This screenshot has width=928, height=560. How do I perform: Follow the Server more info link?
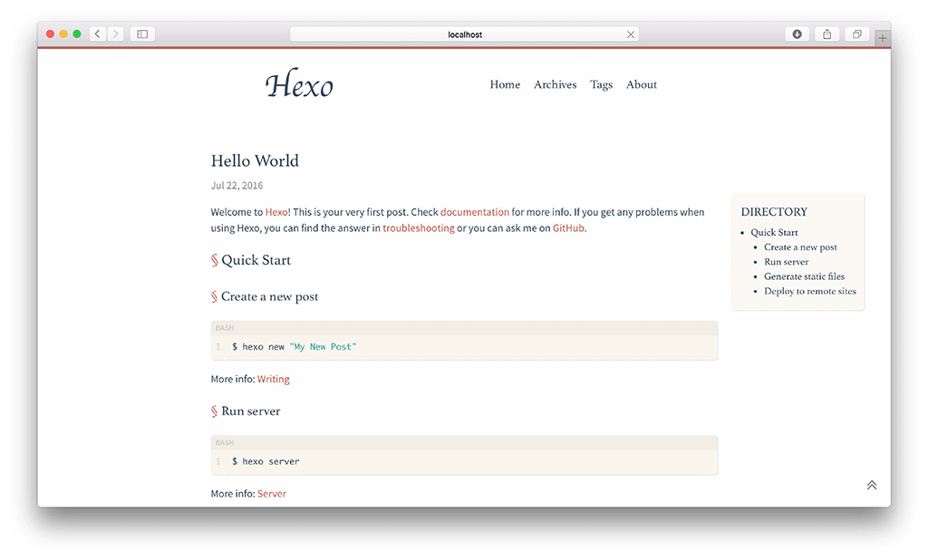(x=272, y=494)
